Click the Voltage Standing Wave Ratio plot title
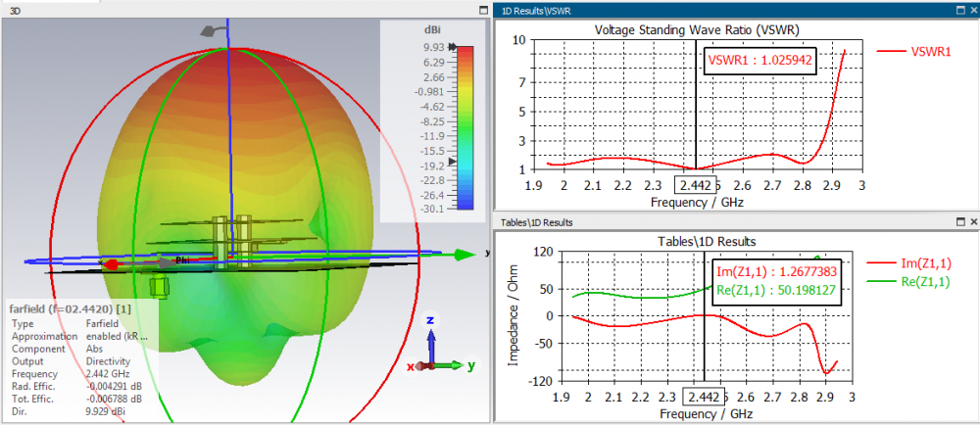 coord(697,30)
